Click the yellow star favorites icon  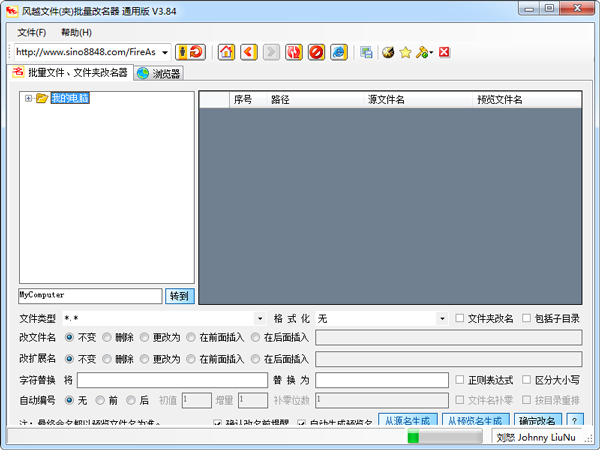coord(405,52)
